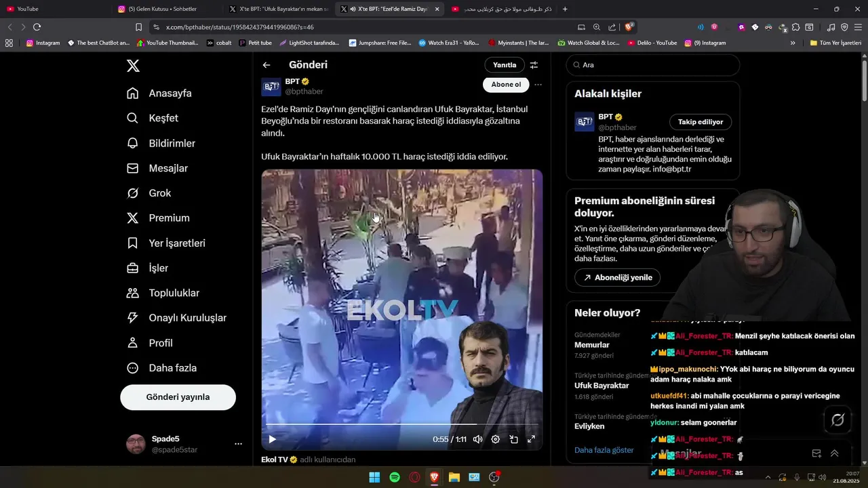Play the Ekol TV video
Image resolution: width=868 pixels, height=488 pixels.
point(272,439)
